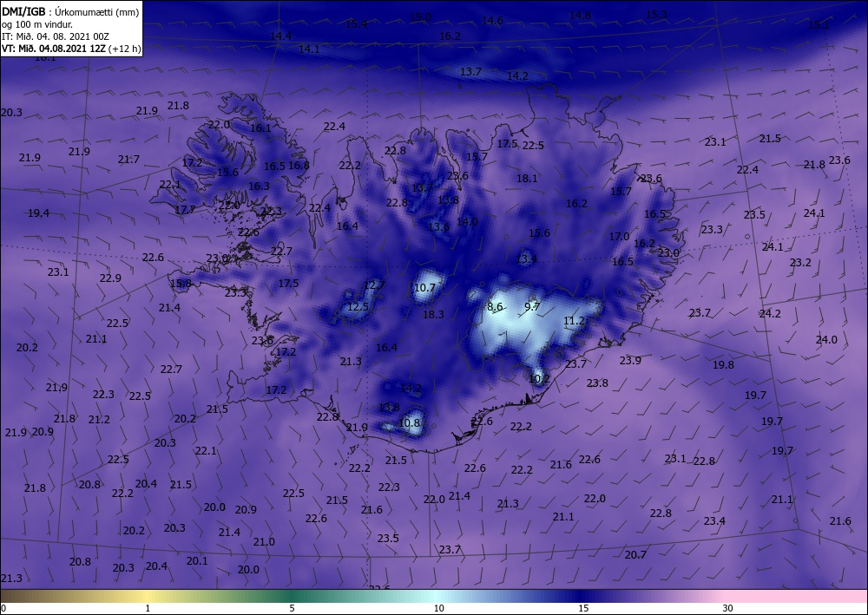Screen dimensions: 868x615
Task: Click the map value 23.9
Action: (x=630, y=361)
